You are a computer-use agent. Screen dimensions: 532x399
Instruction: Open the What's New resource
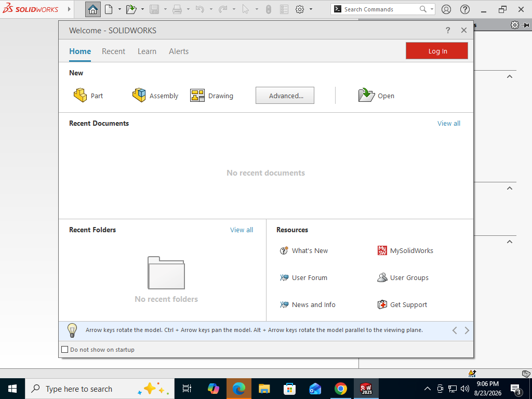point(303,251)
